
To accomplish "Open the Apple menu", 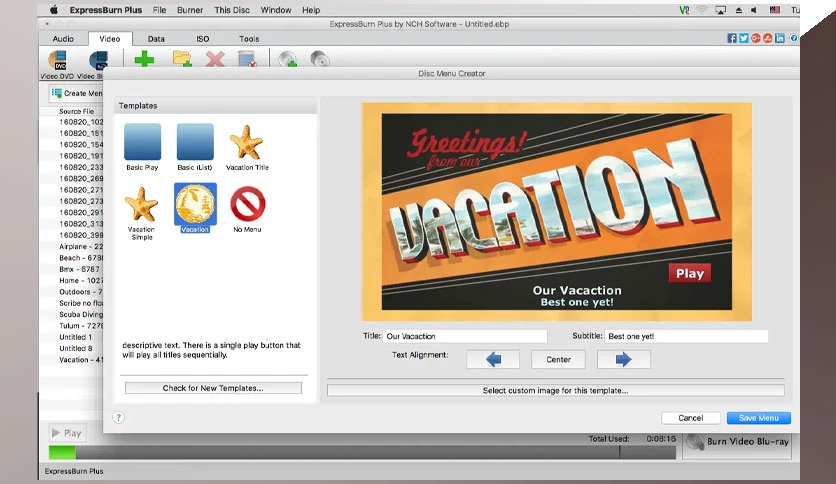I will point(54,10).
